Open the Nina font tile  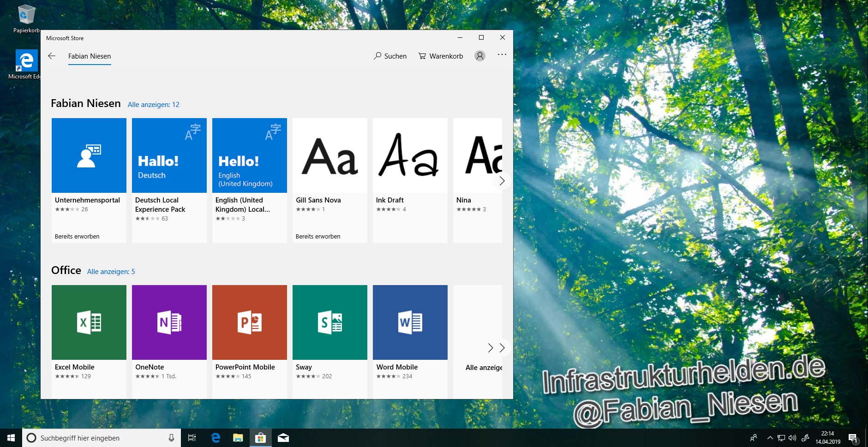pyautogui.click(x=478, y=180)
